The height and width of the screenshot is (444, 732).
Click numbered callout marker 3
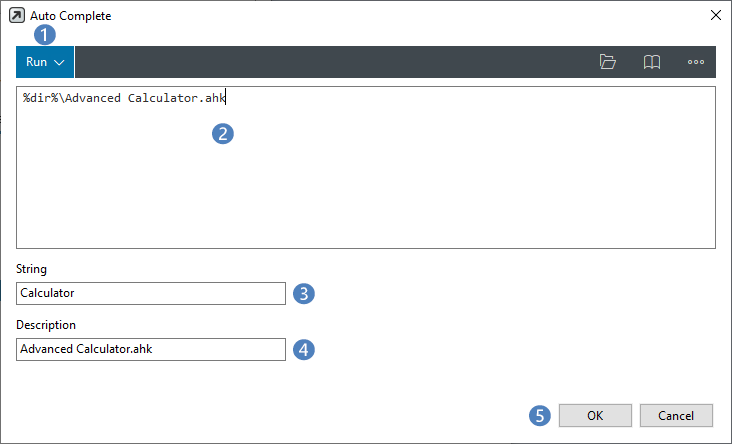coord(305,293)
